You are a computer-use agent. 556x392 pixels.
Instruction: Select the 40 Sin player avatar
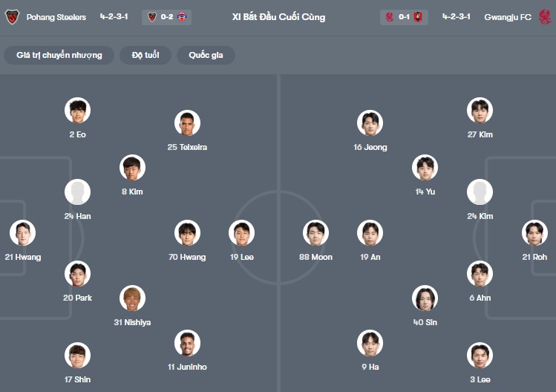coord(425,298)
